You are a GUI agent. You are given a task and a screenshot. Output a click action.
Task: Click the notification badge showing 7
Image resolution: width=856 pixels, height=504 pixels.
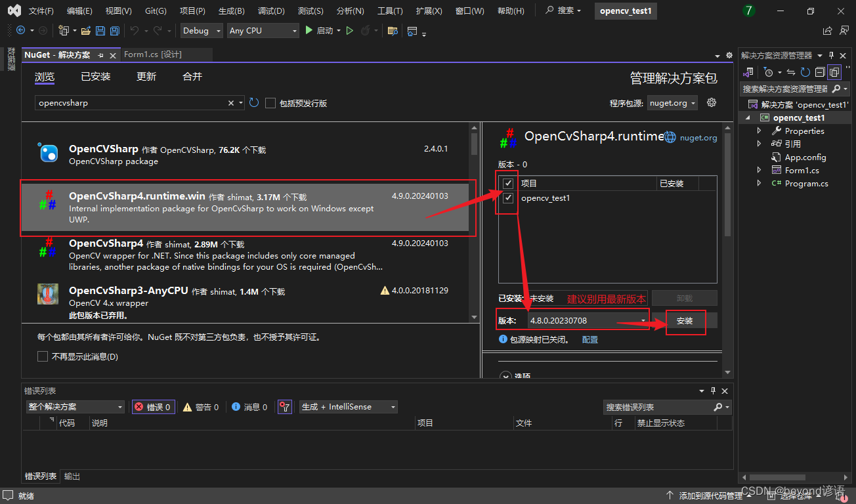[749, 10]
